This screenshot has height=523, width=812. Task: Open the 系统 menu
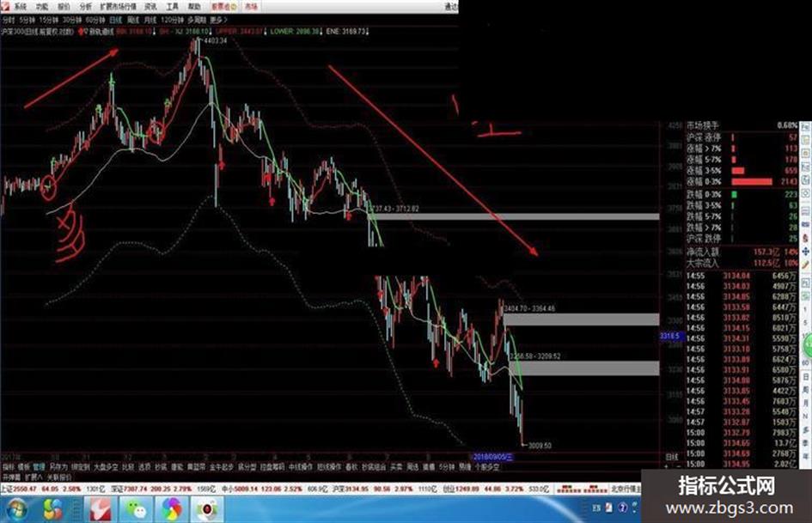click(21, 7)
